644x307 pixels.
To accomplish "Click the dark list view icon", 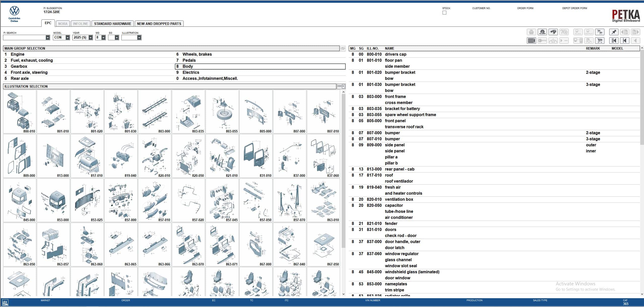I will click(x=531, y=41).
